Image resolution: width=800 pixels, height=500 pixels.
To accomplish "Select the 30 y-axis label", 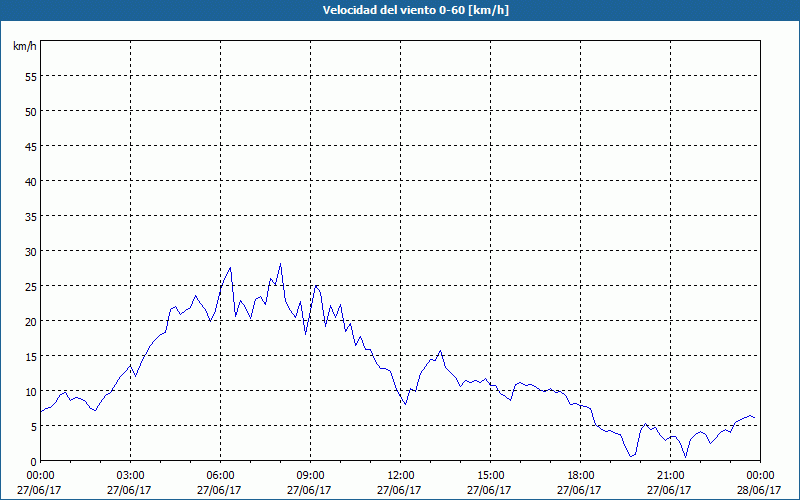I will click(x=31, y=252).
